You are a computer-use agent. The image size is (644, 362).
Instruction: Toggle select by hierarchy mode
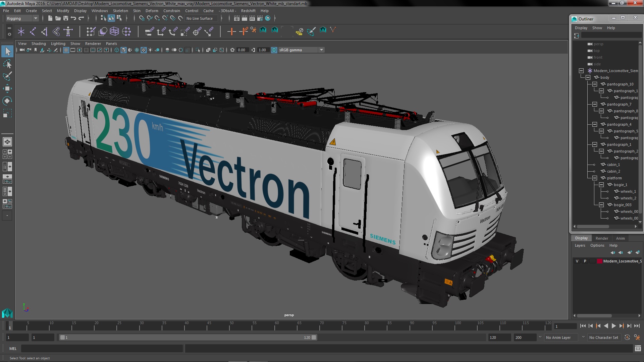click(x=103, y=18)
